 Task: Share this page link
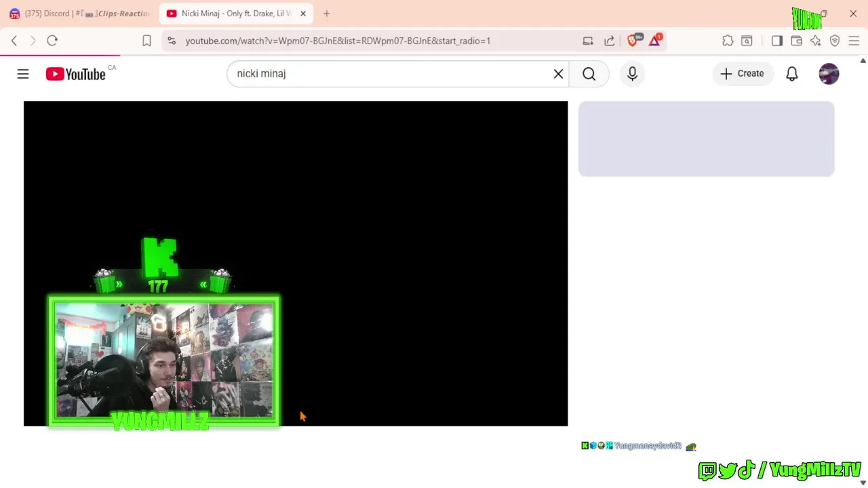[609, 41]
